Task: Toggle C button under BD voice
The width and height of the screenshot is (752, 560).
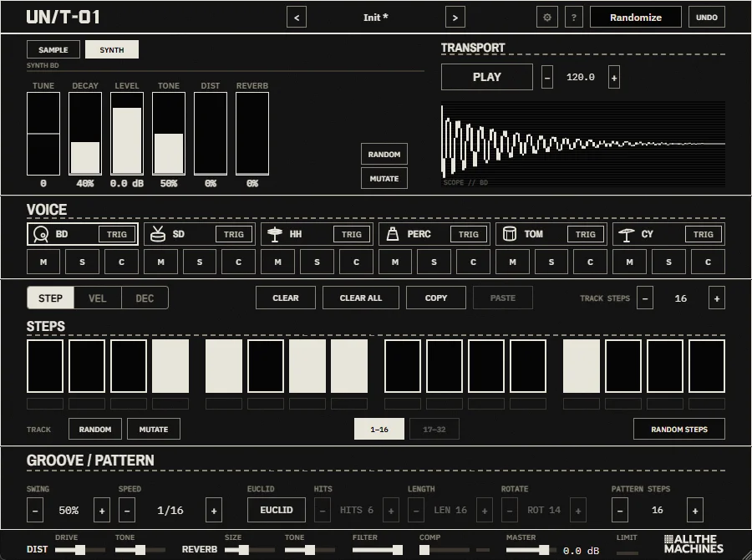Action: [x=121, y=262]
